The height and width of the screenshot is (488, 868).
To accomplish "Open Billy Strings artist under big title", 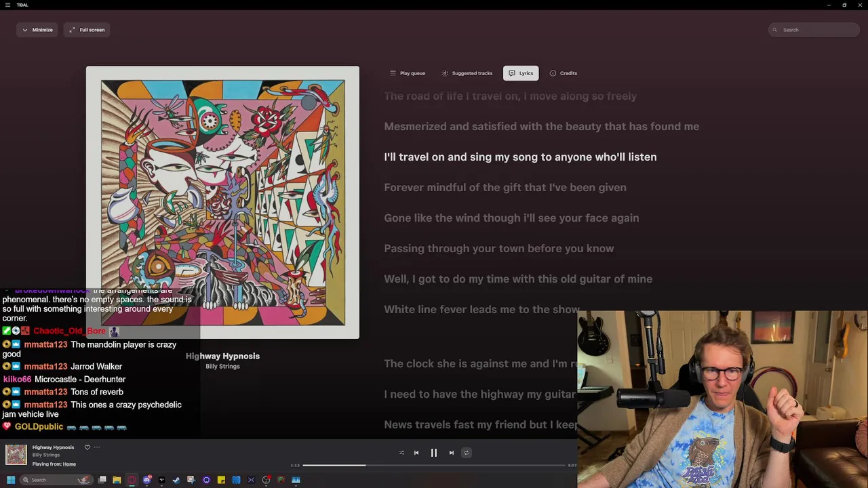I will tap(222, 367).
